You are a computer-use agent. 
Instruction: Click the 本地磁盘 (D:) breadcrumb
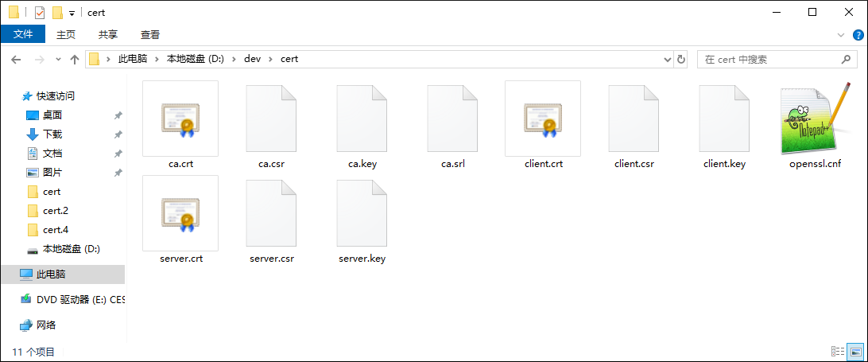pyautogui.click(x=195, y=59)
